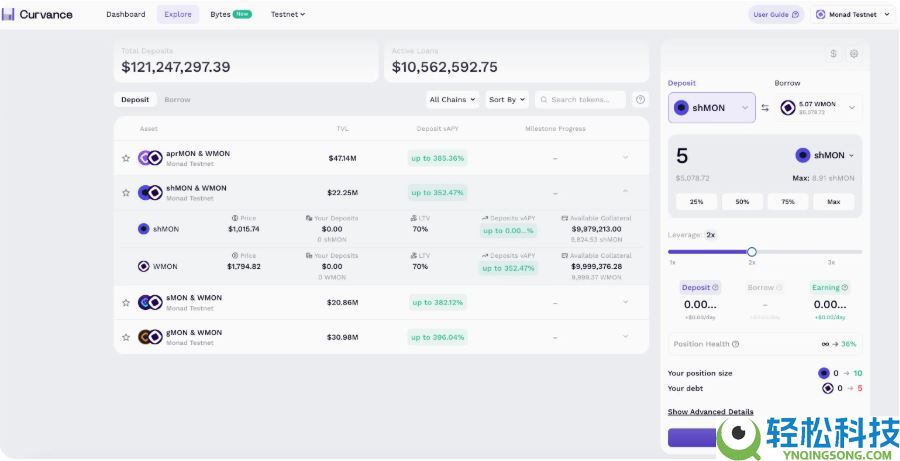Open the Dashboard nav item
The width and height of the screenshot is (900, 461).
click(126, 14)
